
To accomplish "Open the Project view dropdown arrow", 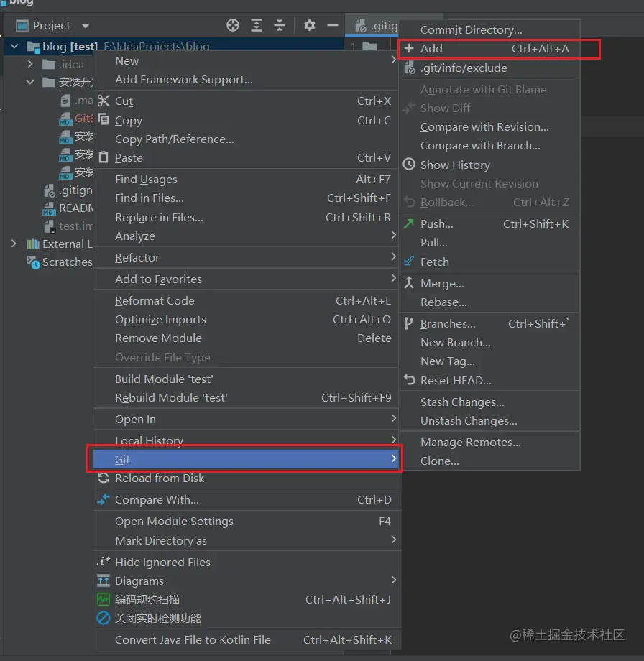I will click(x=86, y=26).
